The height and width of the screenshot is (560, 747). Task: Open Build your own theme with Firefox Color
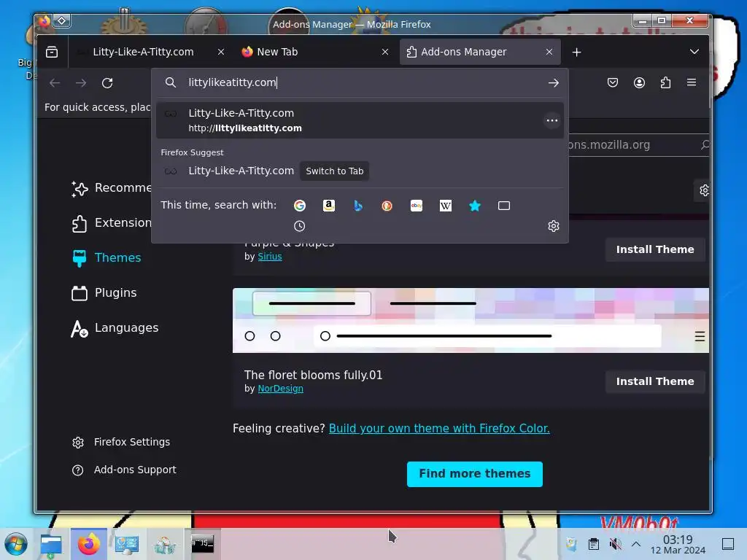click(439, 429)
